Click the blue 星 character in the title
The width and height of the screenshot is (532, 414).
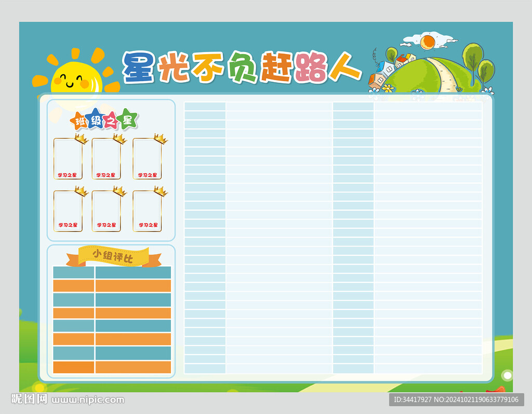click(138, 67)
